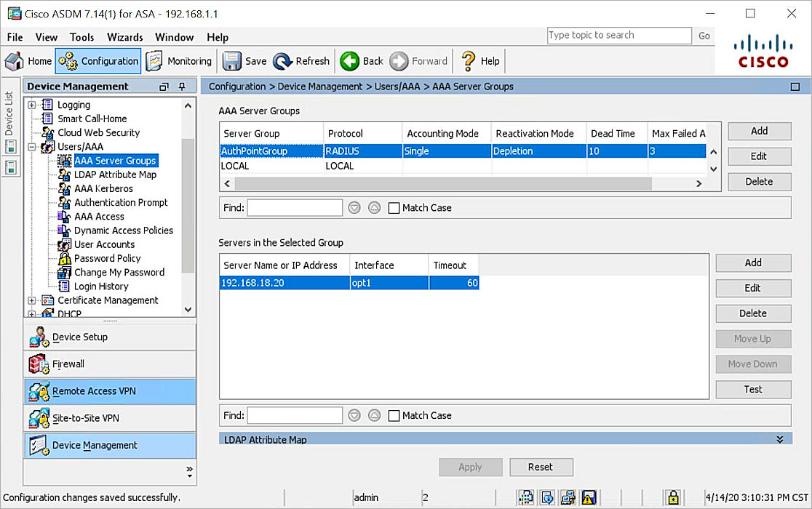
Task: Enable Match Case for the server group search
Action: pyautogui.click(x=394, y=207)
